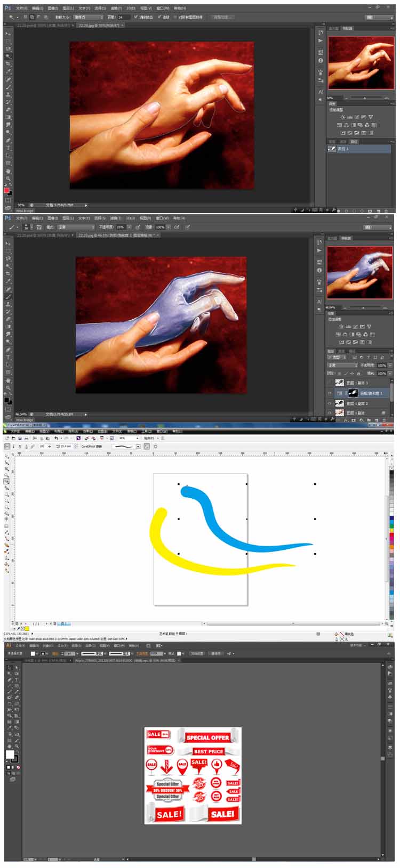Toggle the anti-alias checkbox in top options bar

(x=136, y=17)
